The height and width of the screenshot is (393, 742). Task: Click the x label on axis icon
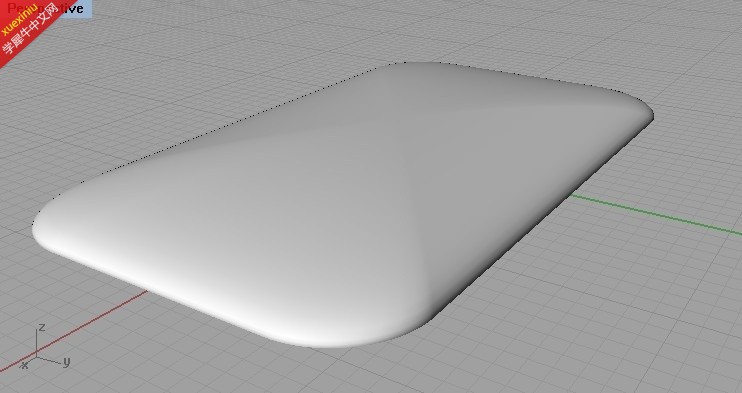point(24,365)
